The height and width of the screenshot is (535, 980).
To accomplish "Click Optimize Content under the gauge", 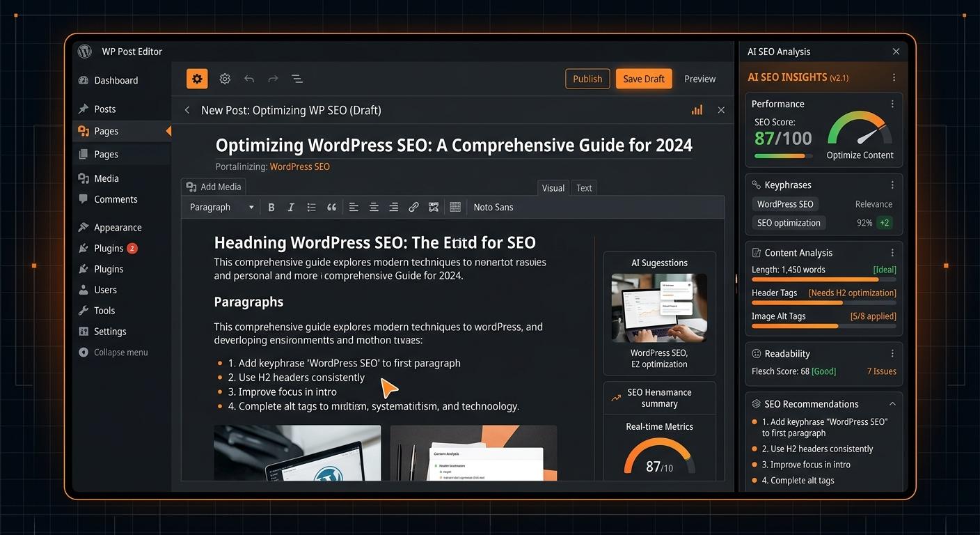I will click(860, 155).
